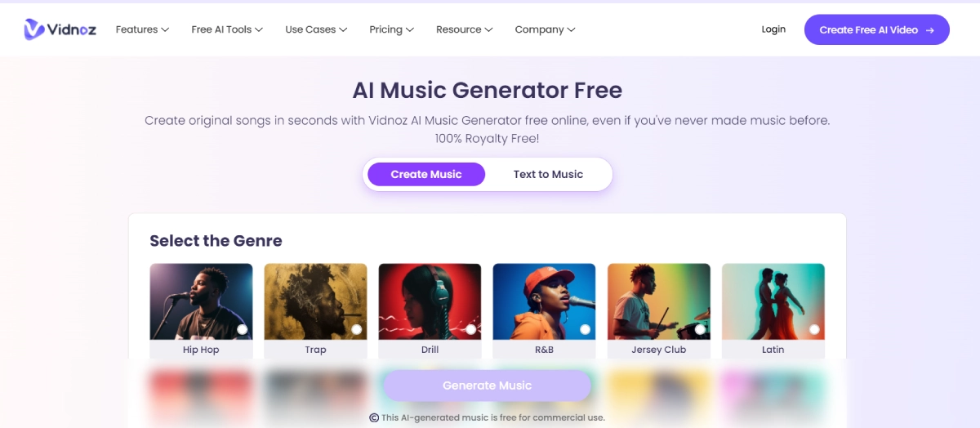Click the Login link

pyautogui.click(x=773, y=29)
